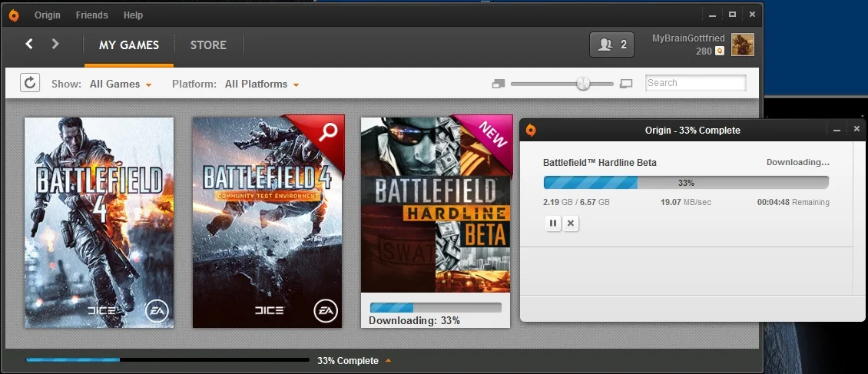Screen dimensions: 868x374
Task: Click the tile size slider handle
Action: (583, 84)
